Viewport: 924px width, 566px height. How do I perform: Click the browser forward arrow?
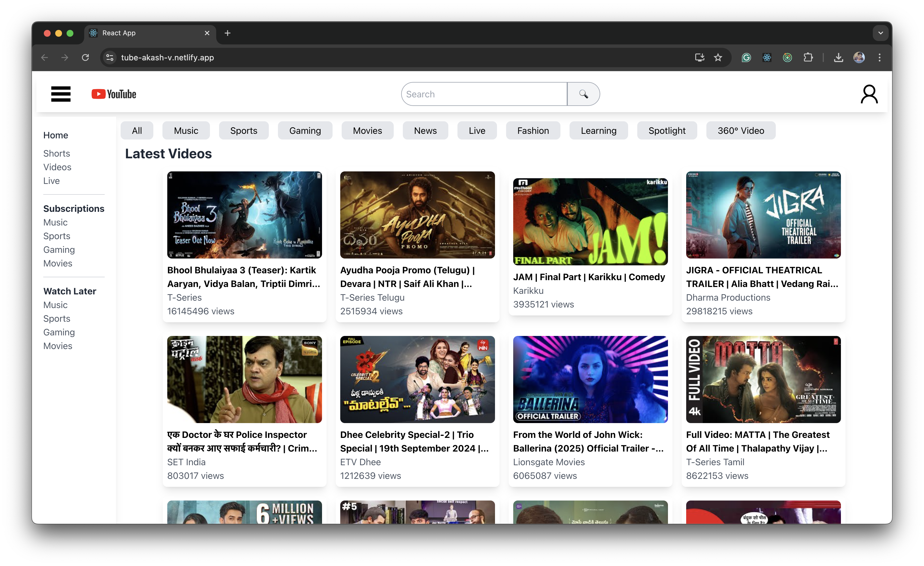65,58
